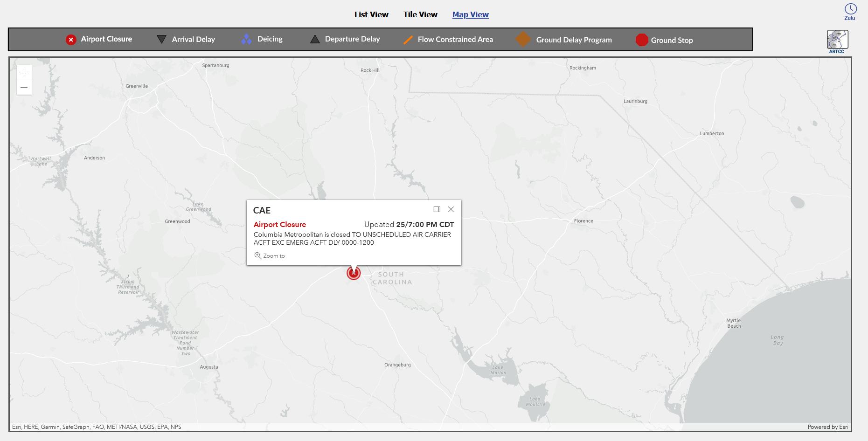Click the Anderson map label
Screen dimensions: 868x441
pos(94,158)
